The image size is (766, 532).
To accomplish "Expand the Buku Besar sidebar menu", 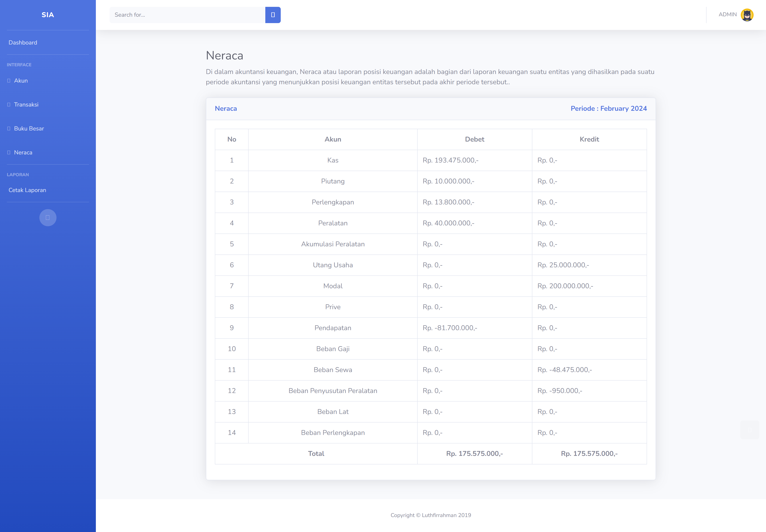I will (29, 129).
